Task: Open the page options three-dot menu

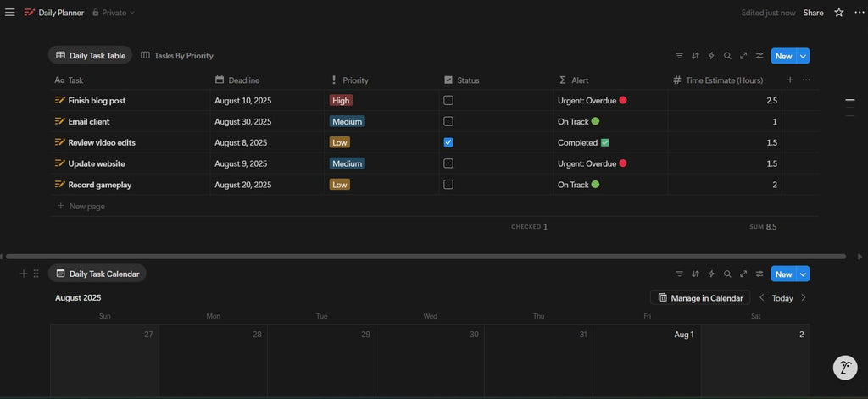Action: 859,13
